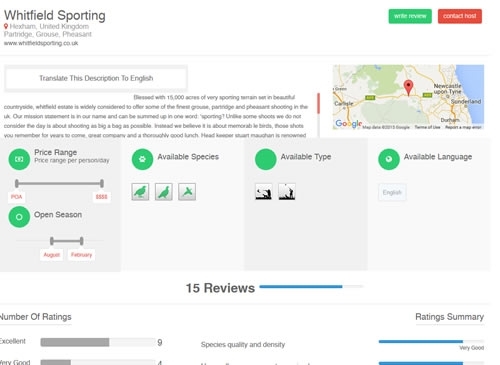Click the August season label

pyautogui.click(x=51, y=255)
